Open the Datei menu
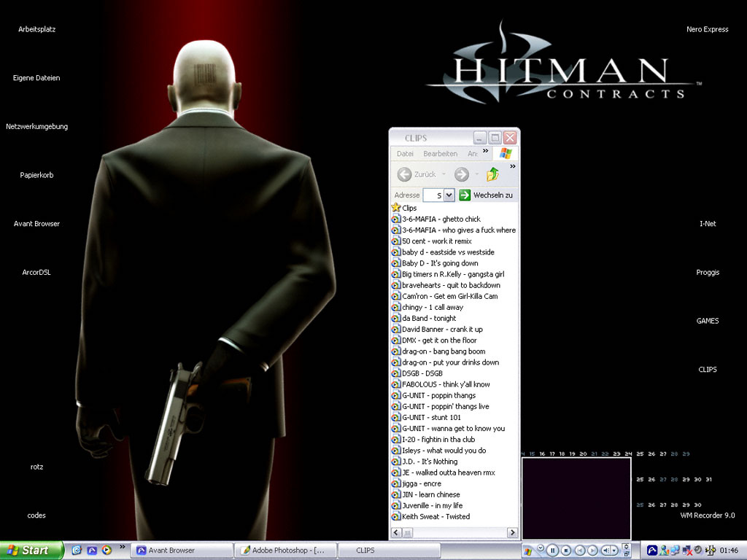The height and width of the screenshot is (560, 747). click(x=405, y=153)
